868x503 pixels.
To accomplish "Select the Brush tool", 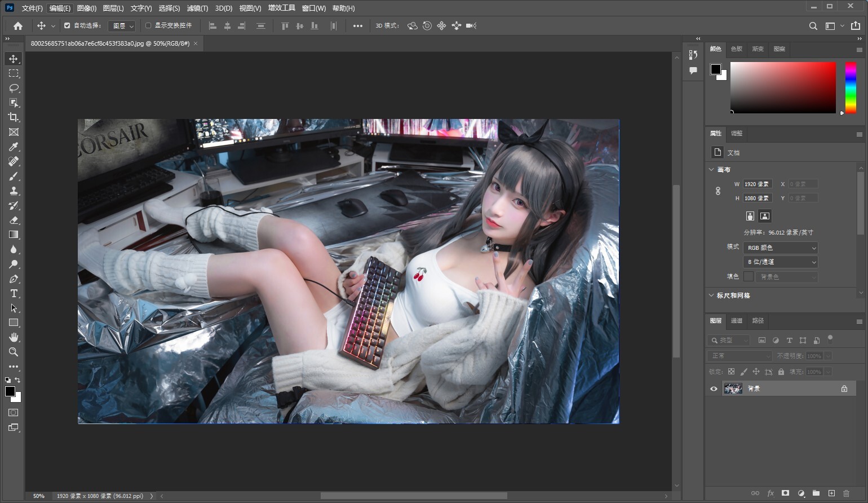I will 14,176.
